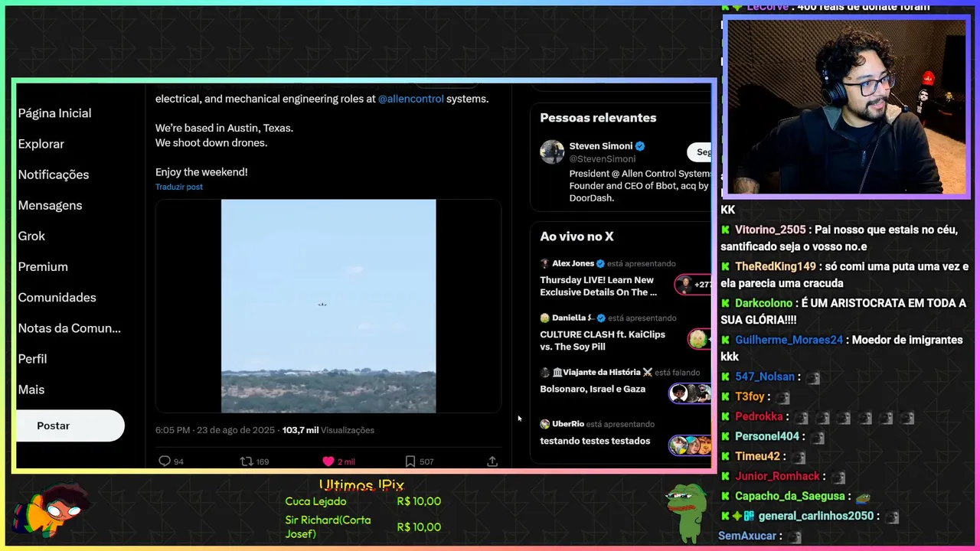The height and width of the screenshot is (551, 980).
Task: Click chat username general_carlinhos2050
Action: 815,516
